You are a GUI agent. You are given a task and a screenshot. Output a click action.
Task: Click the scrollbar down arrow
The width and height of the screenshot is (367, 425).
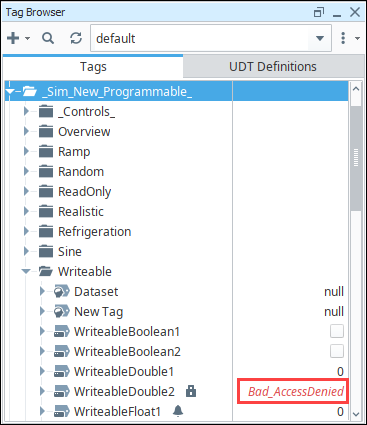[x=356, y=414]
